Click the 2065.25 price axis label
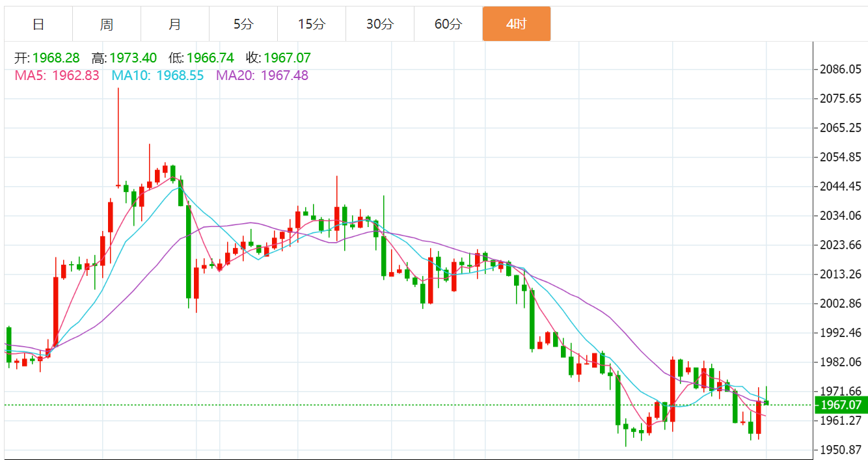868x460 pixels. pos(841,128)
